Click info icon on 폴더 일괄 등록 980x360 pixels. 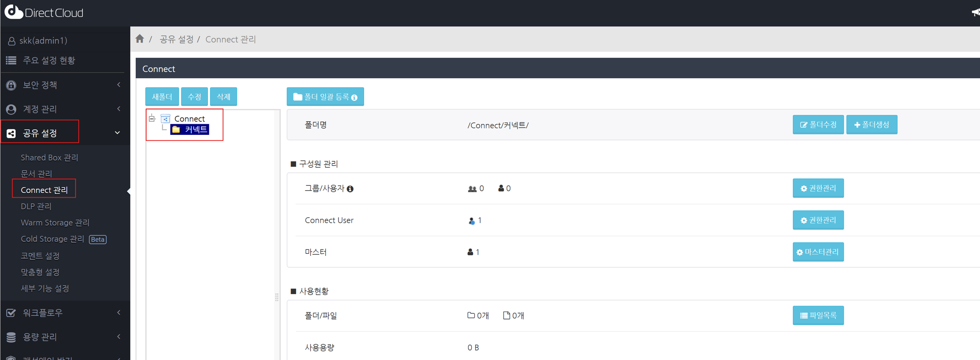pos(354,97)
